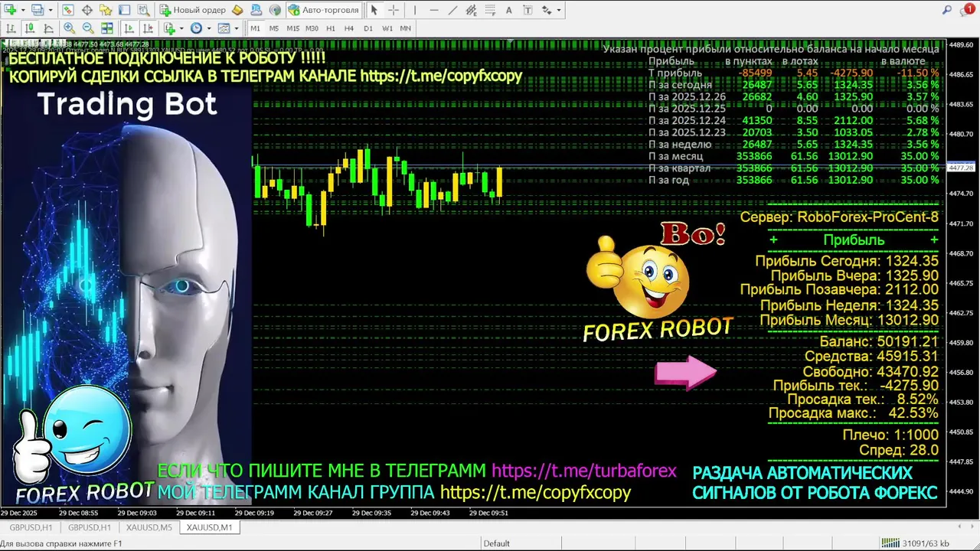Click the Templates icon
Screen dimensions: 980x551
click(x=224, y=28)
